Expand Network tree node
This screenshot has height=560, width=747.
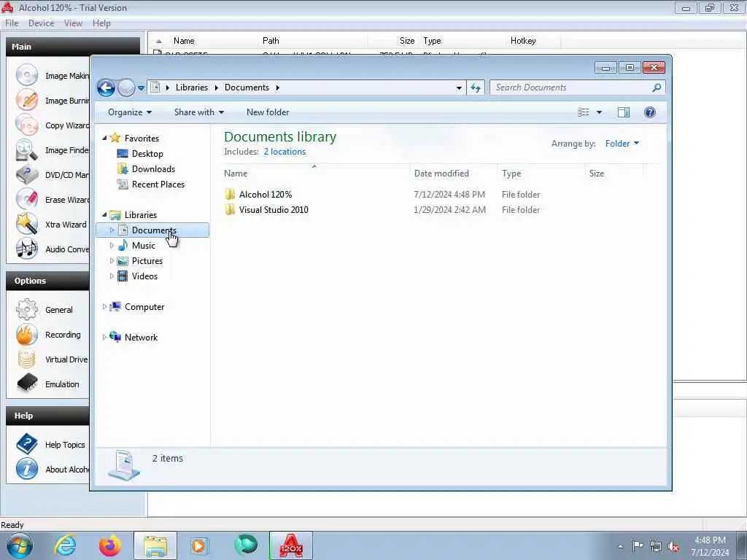pyautogui.click(x=104, y=337)
